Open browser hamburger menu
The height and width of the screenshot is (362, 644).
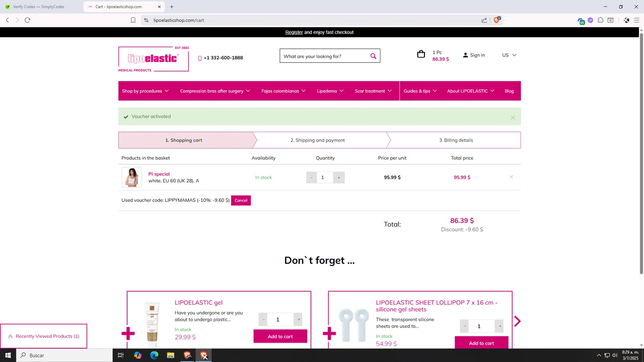tap(637, 20)
